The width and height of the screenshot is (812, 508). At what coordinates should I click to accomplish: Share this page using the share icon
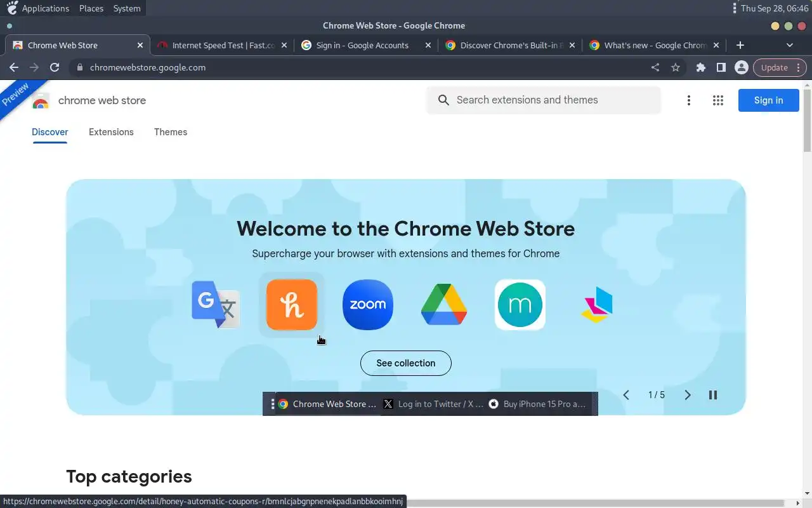[655, 67]
